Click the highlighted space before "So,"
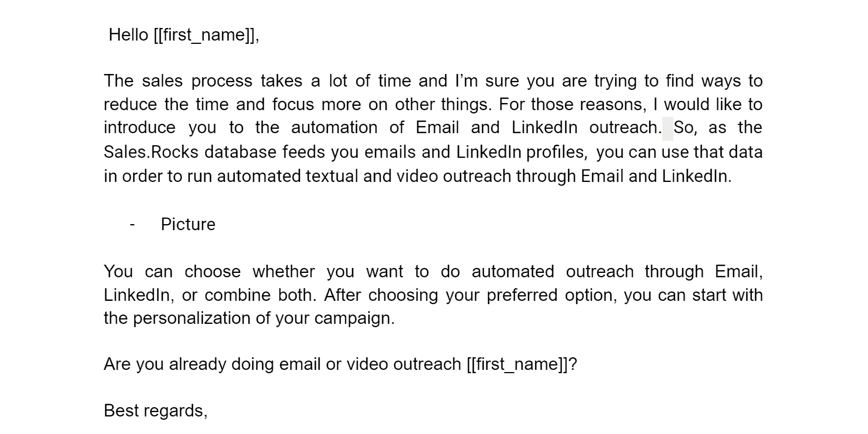Viewport: 868px width, 434px height. point(667,128)
